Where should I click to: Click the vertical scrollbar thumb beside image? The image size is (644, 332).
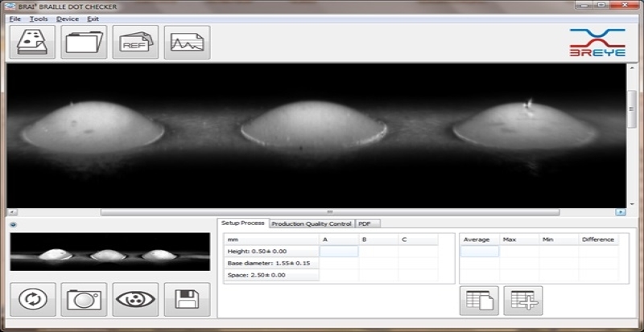[x=633, y=109]
